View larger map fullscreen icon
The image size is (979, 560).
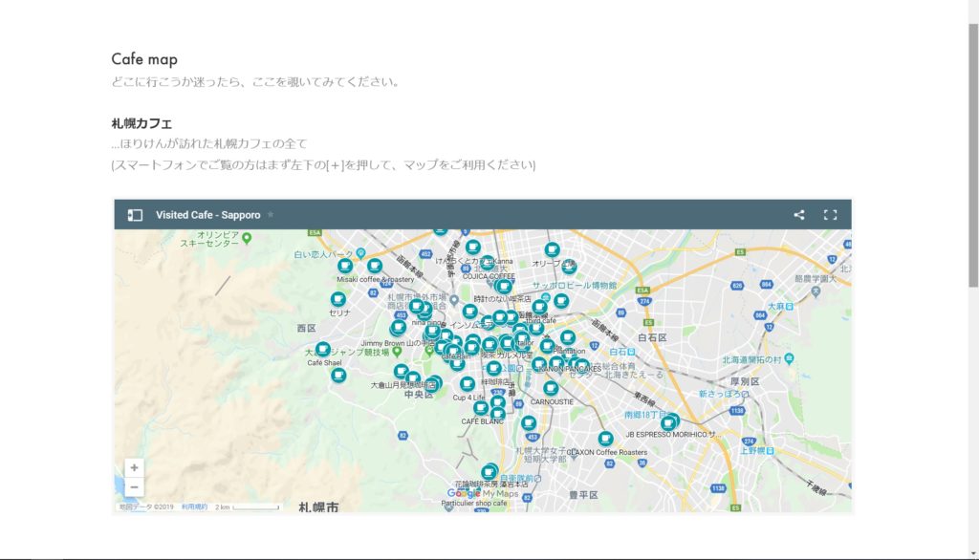click(830, 215)
